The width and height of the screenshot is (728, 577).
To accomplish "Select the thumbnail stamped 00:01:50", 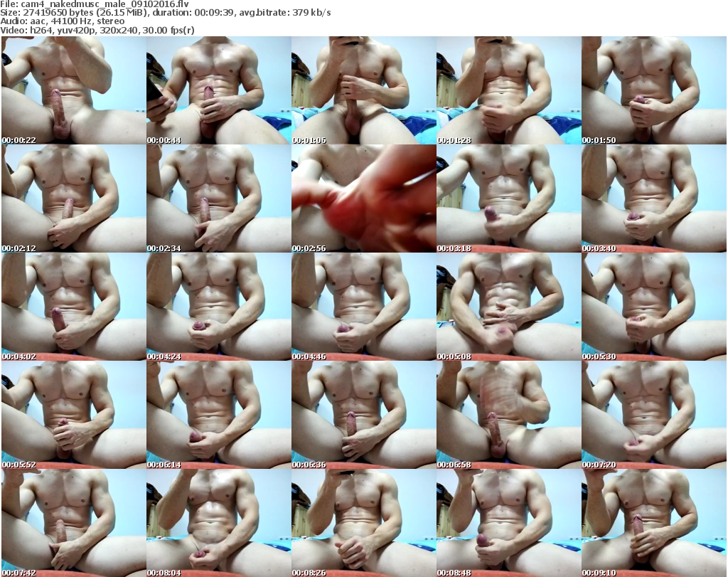I will pos(654,90).
